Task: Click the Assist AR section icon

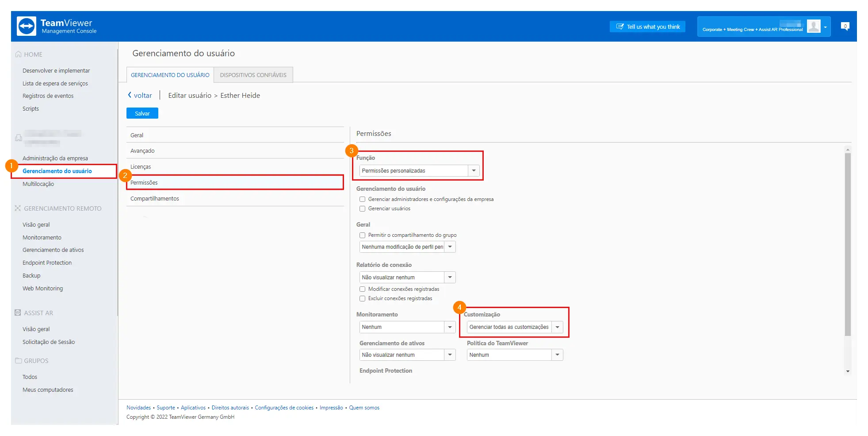Action: click(18, 313)
